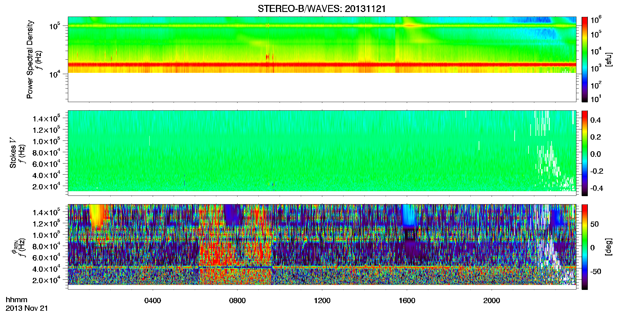Click the phi RTN degree color bar
Image resolution: width=644 pixels, height=332 pixels.
click(585, 247)
